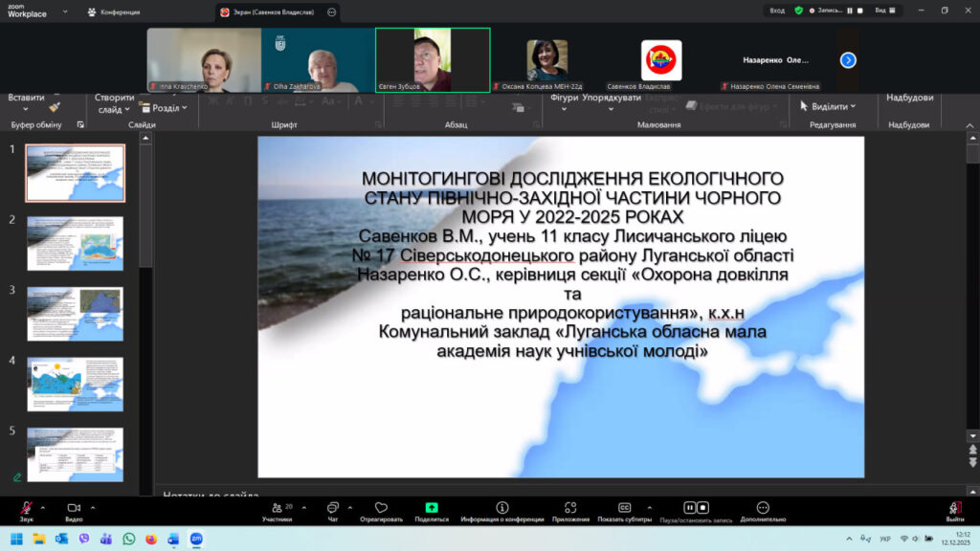Screen dimensions: 980x551
Task: Open the Apps (Приложения) panel in Zoom
Action: tap(570, 510)
